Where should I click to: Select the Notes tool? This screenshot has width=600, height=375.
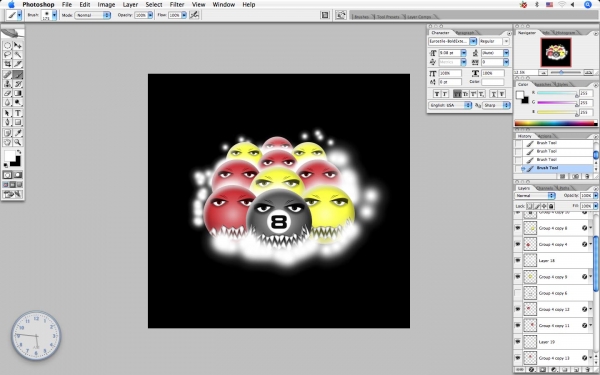pos(7,133)
